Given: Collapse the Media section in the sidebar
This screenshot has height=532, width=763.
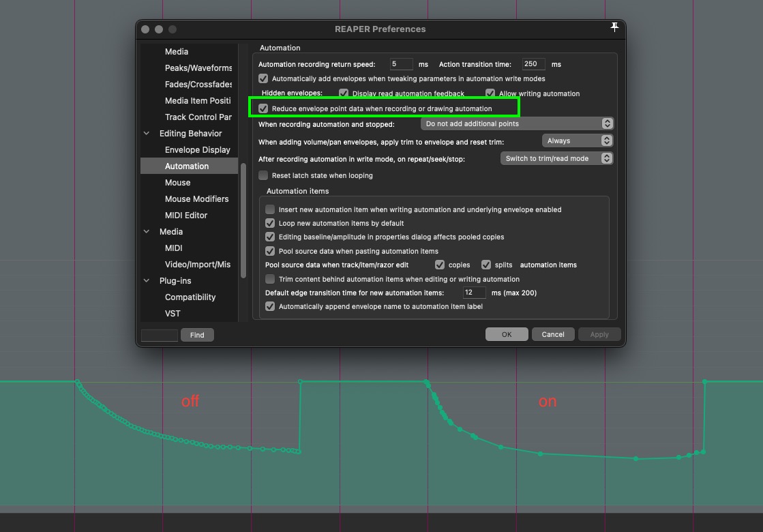Looking at the screenshot, I should (146, 231).
